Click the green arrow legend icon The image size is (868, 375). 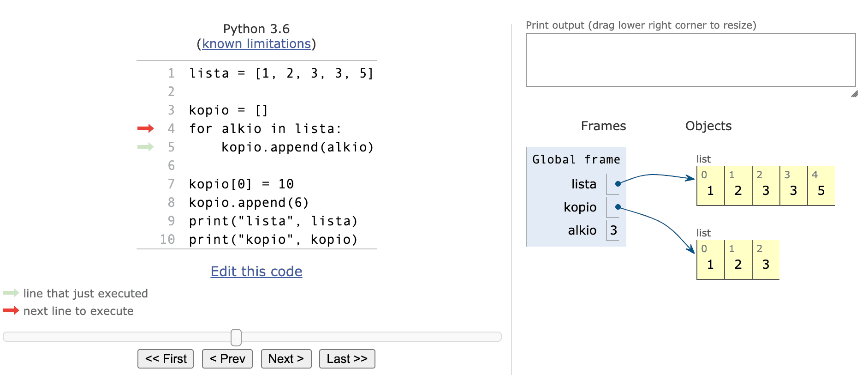[x=11, y=293]
